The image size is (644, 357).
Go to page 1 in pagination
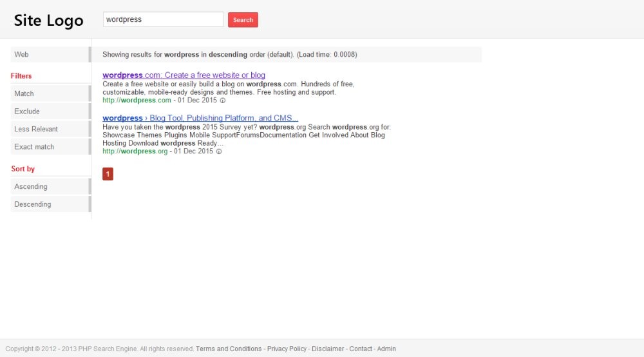tap(108, 174)
